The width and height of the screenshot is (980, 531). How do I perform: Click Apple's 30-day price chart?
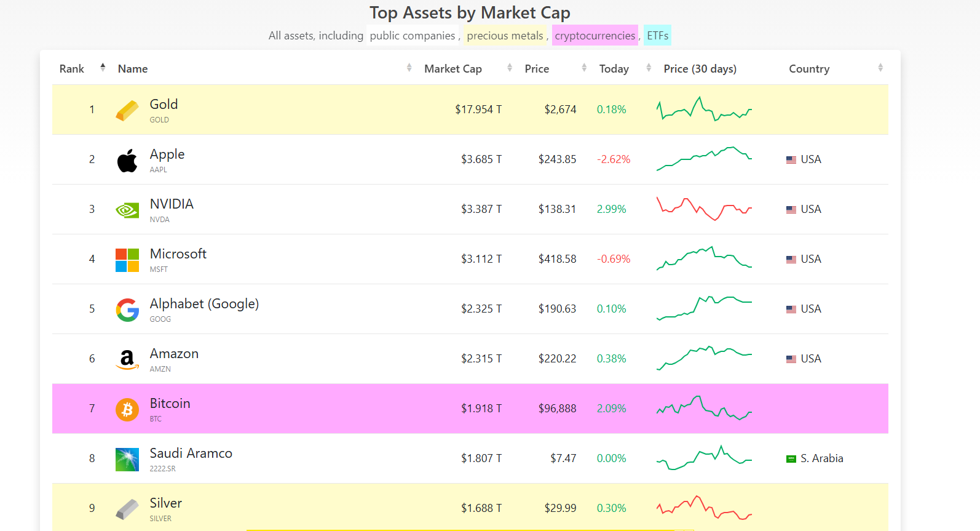[x=704, y=159]
